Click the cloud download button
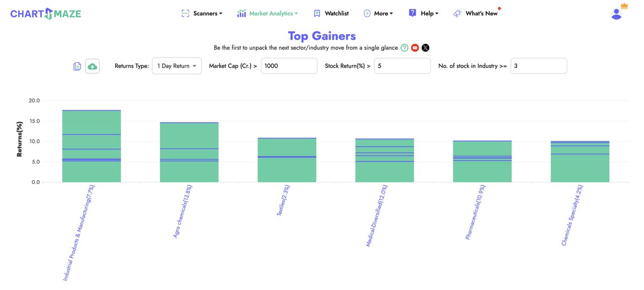This screenshot has height=290, width=644. (92, 66)
